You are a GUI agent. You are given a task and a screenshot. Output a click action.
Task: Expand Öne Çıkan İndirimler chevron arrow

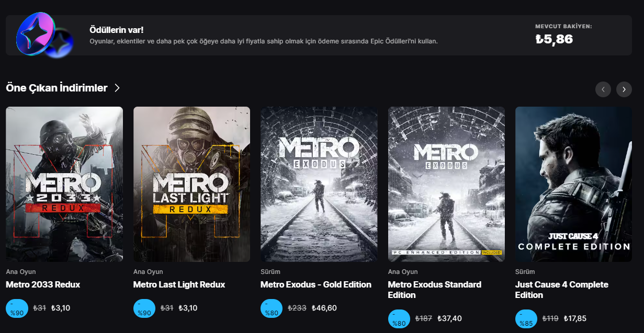[x=117, y=88]
